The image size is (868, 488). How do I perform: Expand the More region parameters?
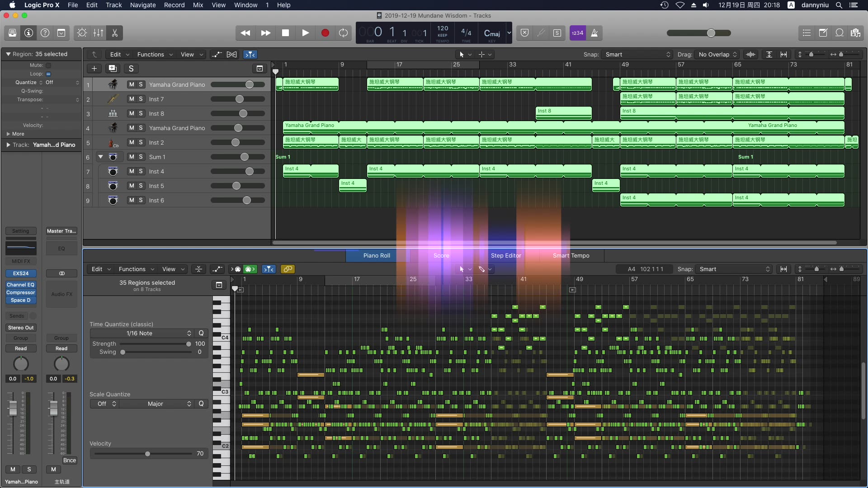(8, 134)
